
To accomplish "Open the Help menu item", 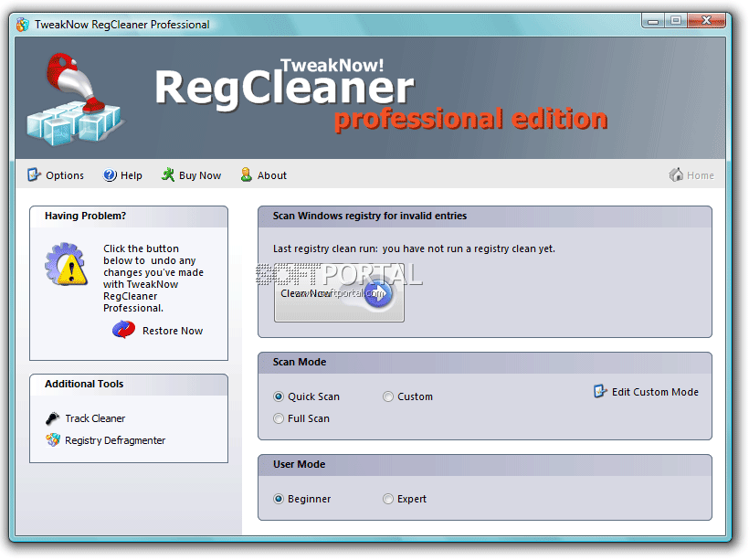I will [x=122, y=175].
